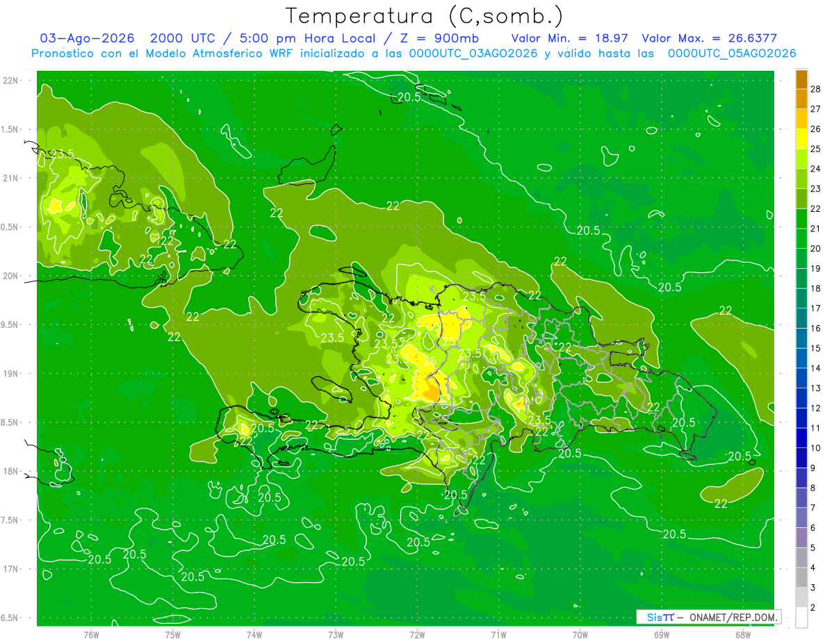
Task: Click the "6.5N" latitude label
Action: point(11,618)
